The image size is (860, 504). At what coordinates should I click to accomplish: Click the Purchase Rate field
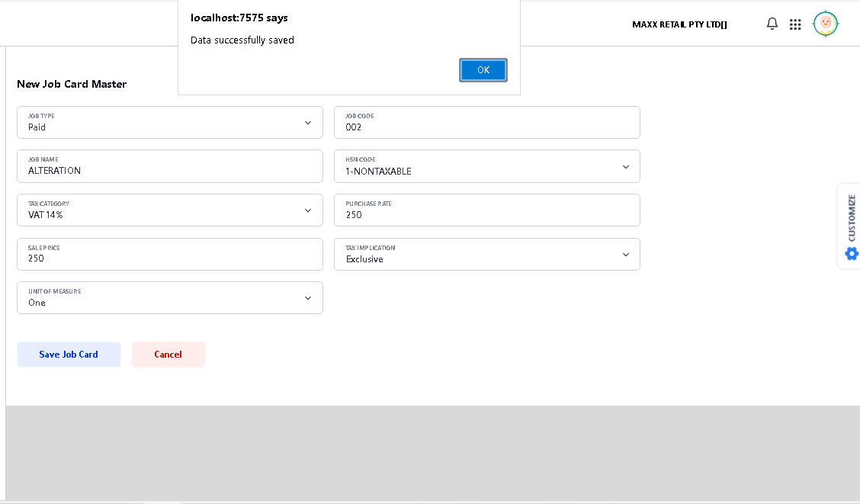point(486,210)
